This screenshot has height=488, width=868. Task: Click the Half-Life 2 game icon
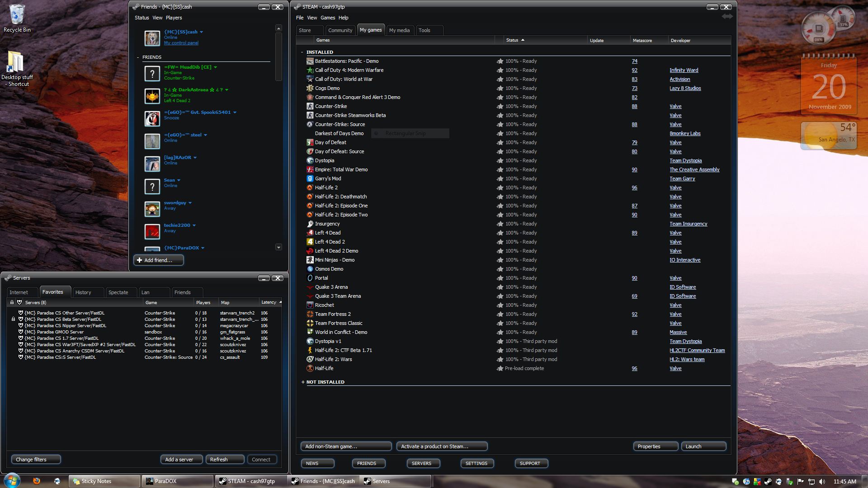(x=310, y=188)
